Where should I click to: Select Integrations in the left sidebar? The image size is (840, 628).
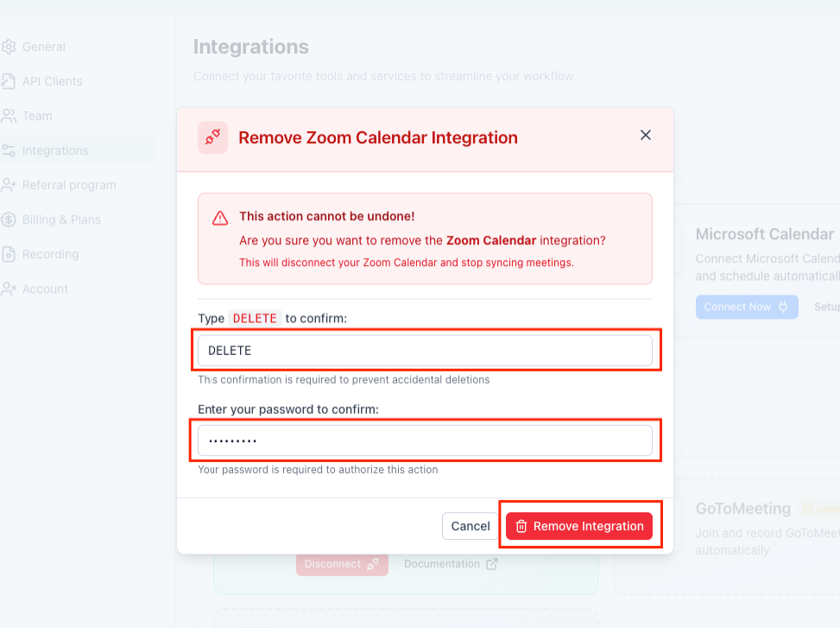tap(10, 150)
